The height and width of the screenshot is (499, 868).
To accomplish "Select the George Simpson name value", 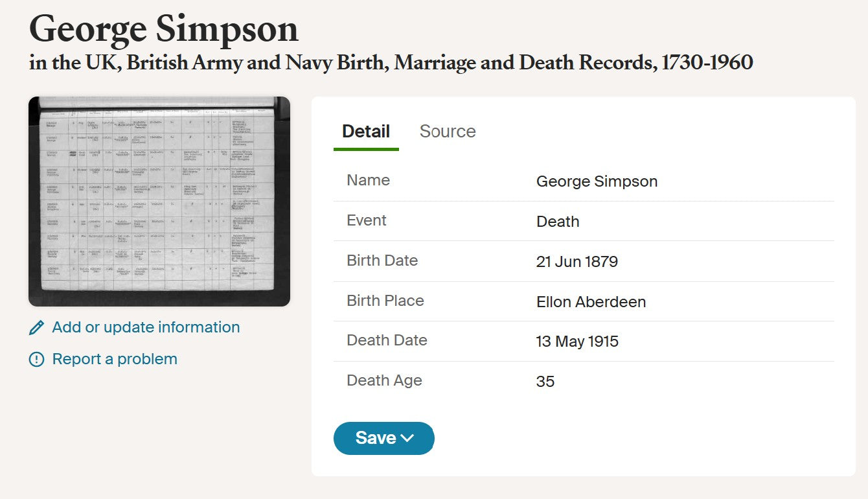I will tap(597, 181).
